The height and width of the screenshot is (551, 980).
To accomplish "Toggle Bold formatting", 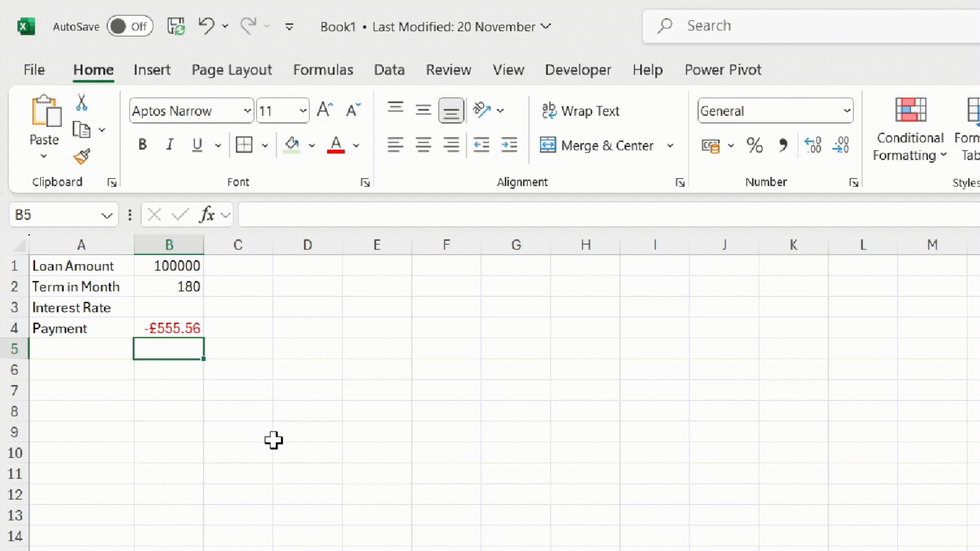I will (142, 145).
